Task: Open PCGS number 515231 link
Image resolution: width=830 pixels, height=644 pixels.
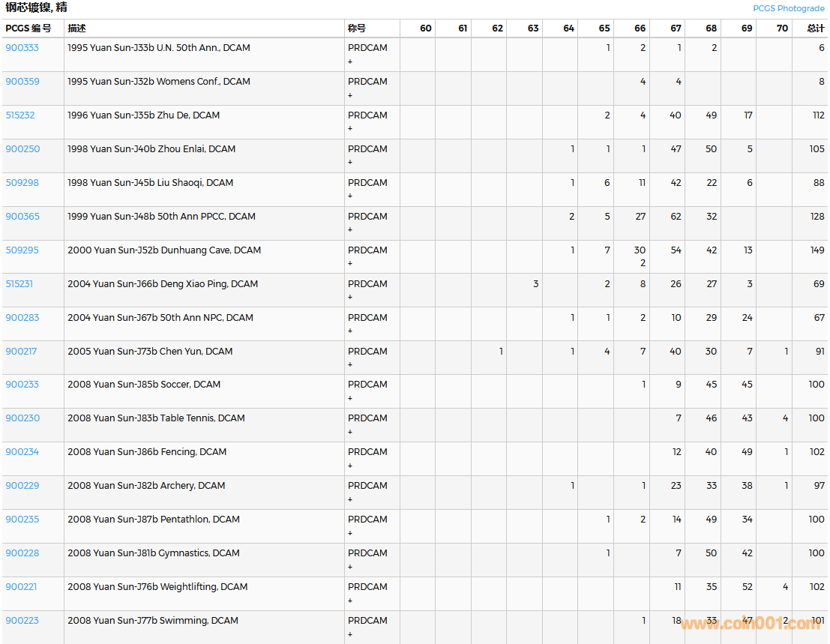Action: 19,284
